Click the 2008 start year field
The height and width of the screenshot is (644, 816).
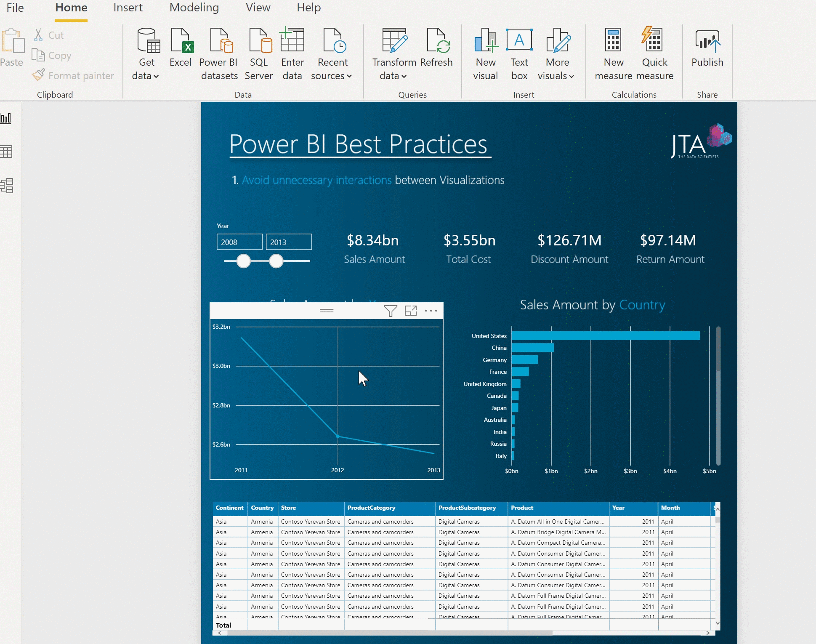click(239, 242)
